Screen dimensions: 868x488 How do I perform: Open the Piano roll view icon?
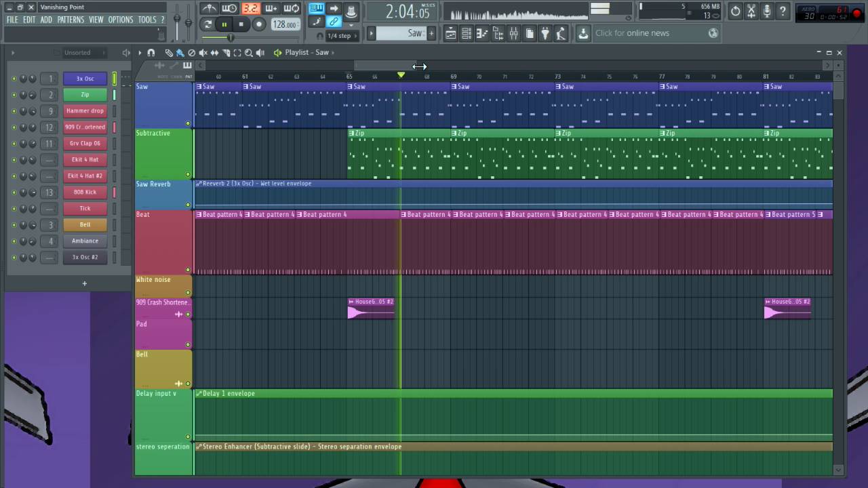(x=482, y=33)
